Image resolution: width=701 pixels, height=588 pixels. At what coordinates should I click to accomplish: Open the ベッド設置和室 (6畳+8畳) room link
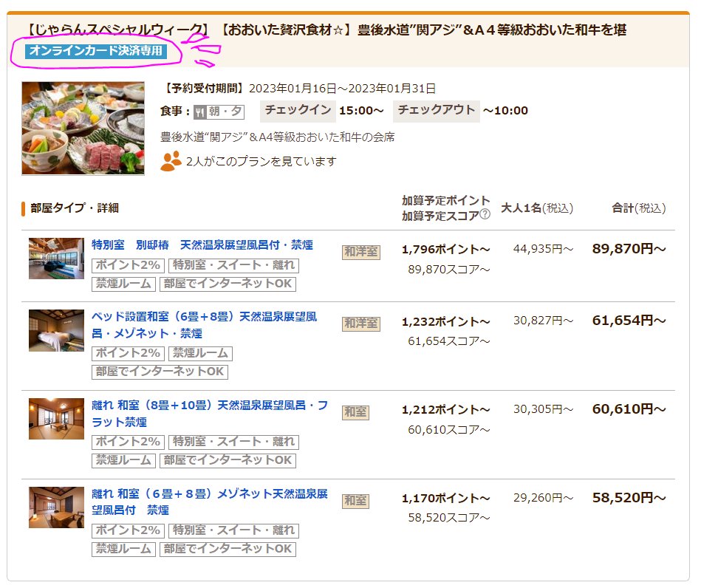pos(205,325)
